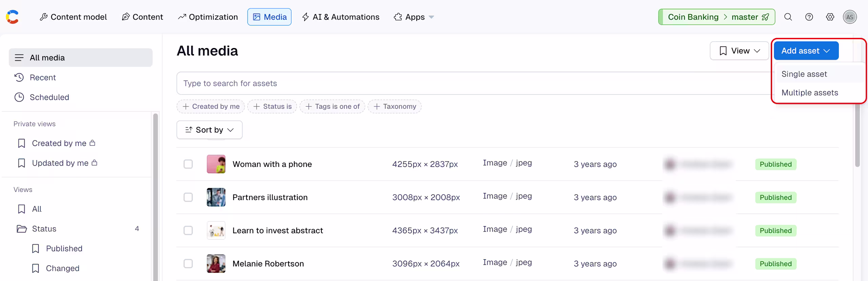Image resolution: width=868 pixels, height=281 pixels.
Task: Open the Sort by dropdown
Action: pyautogui.click(x=210, y=130)
